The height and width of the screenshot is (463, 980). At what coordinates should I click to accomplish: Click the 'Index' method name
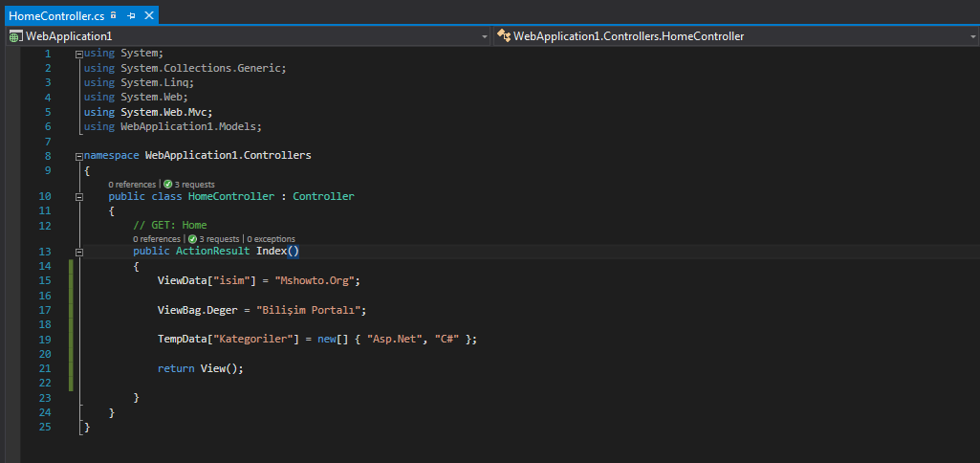click(x=272, y=251)
